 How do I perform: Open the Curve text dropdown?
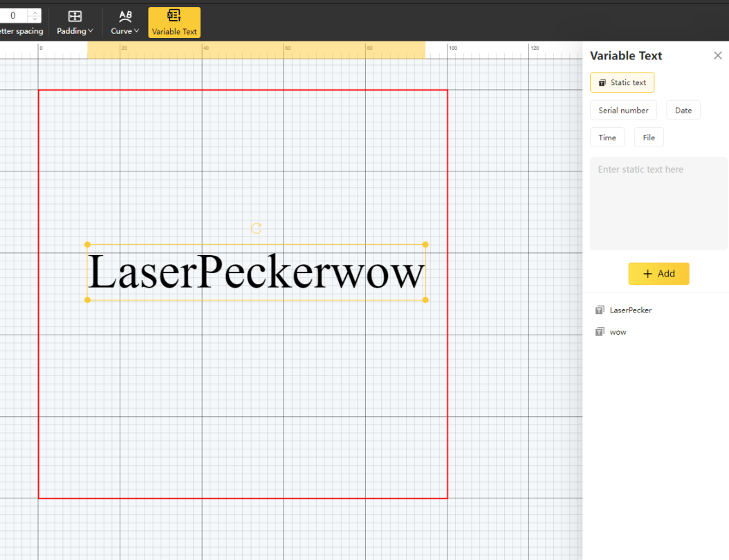[x=124, y=23]
